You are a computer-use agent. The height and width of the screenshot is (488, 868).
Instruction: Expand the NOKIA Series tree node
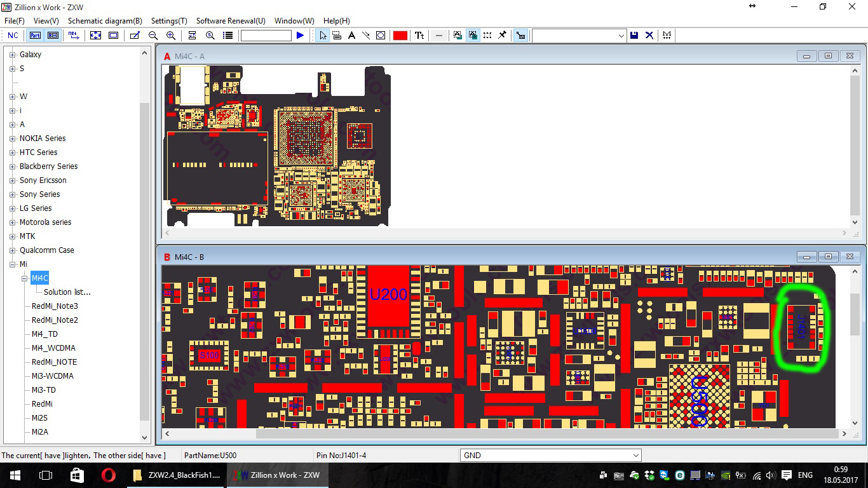click(12, 139)
